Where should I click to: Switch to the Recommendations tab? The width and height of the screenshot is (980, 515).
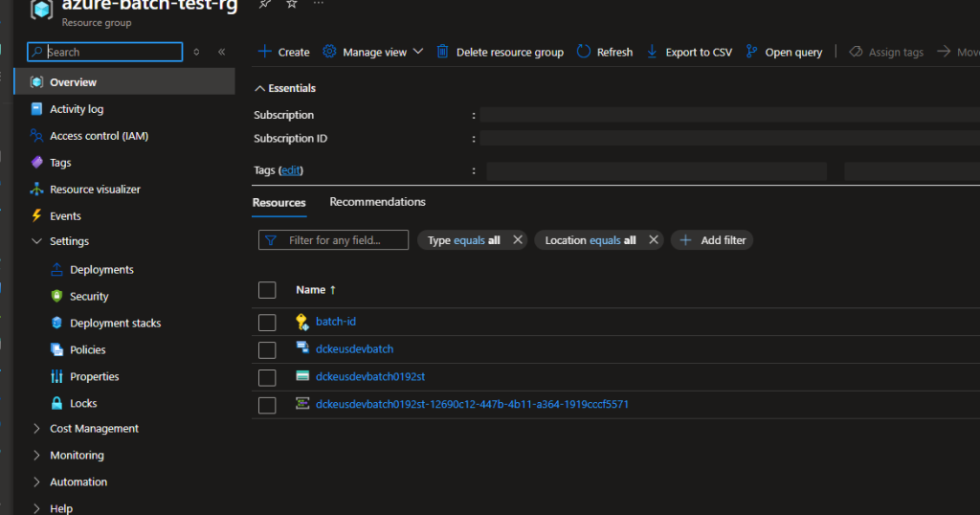377,202
